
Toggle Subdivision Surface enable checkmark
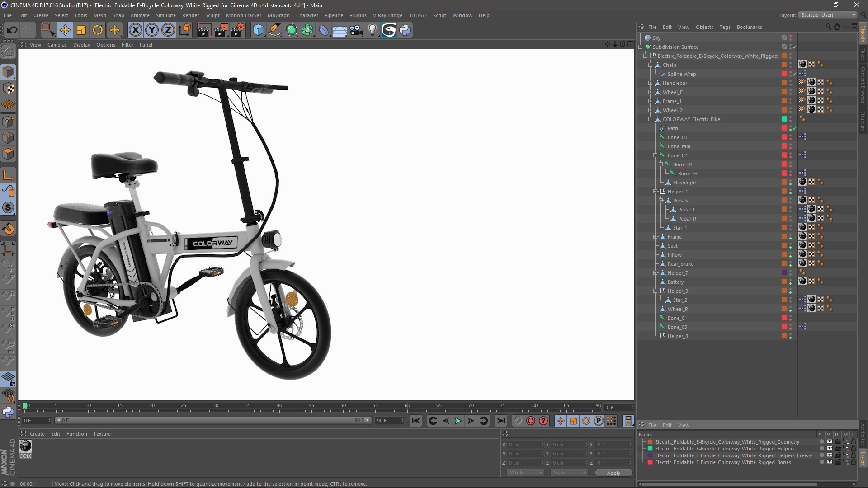pyautogui.click(x=795, y=47)
